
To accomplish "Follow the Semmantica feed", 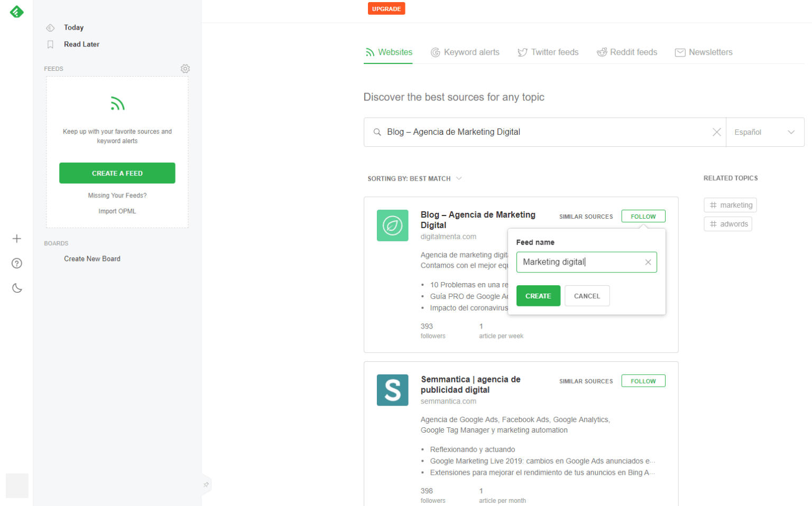I will pyautogui.click(x=643, y=380).
